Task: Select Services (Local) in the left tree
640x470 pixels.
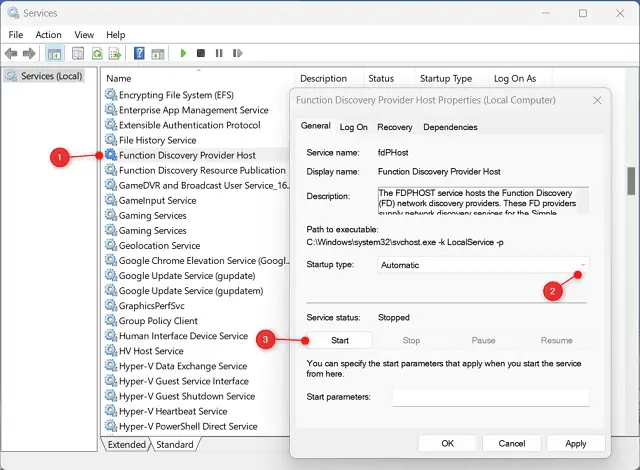Action: 50,76
